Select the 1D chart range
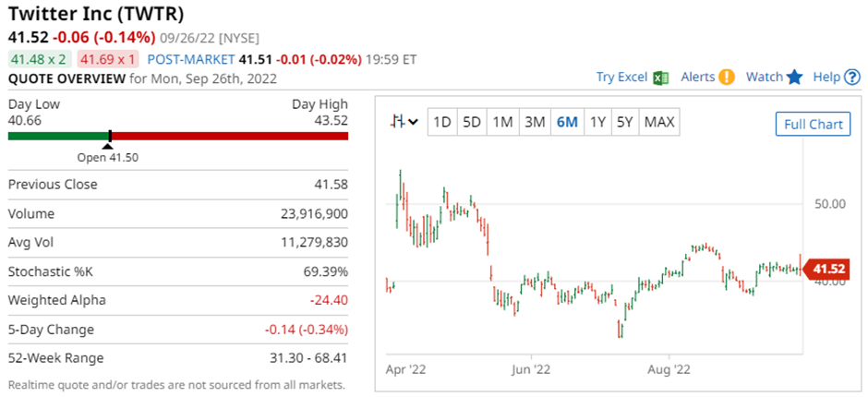The image size is (868, 397). 442,122
